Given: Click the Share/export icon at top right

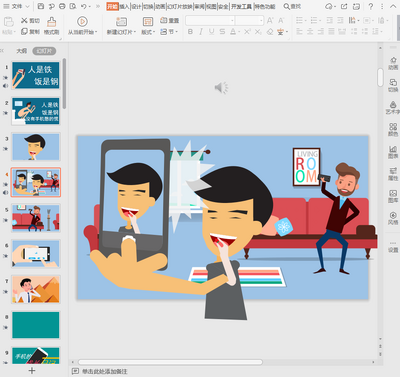Looking at the screenshot, I should click(344, 6).
